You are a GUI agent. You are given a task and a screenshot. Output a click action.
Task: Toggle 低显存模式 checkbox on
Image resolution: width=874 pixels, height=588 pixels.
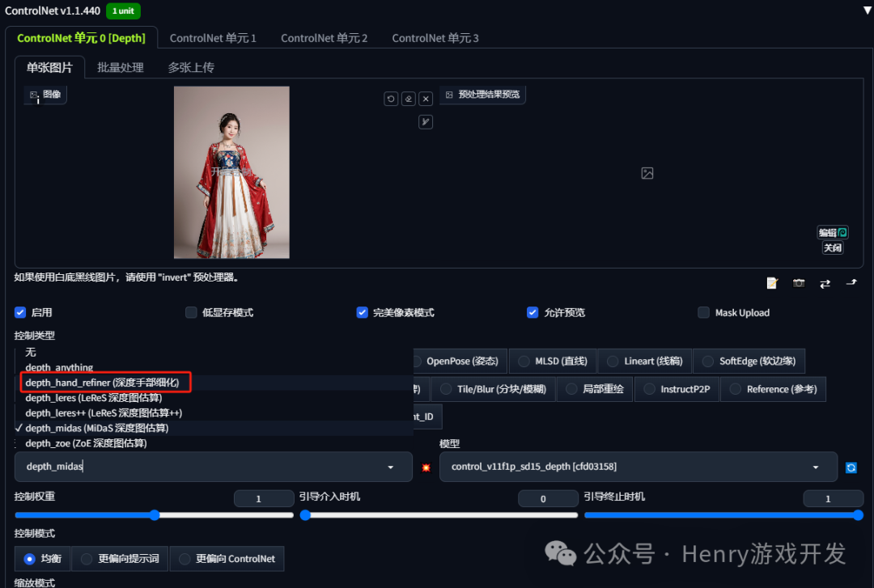[x=191, y=312]
